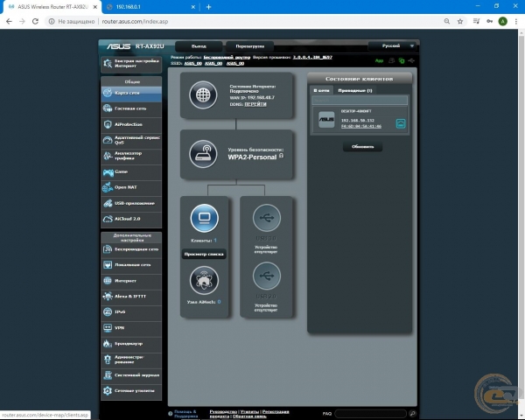Screen dimensions: 525x420
Task: Click the Internet status globe icon
Action: coord(203,95)
